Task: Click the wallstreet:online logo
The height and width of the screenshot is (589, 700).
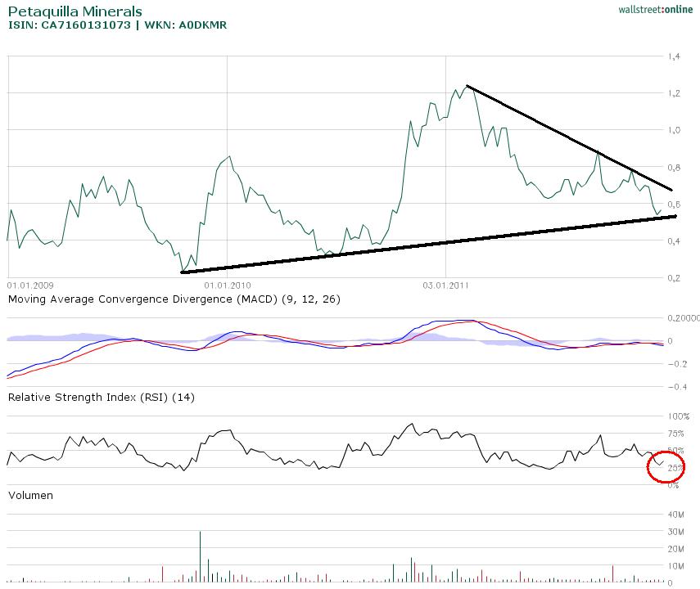Action: tap(655, 9)
